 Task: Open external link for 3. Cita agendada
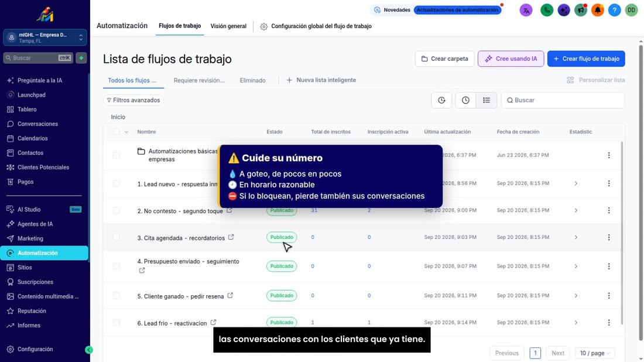231,237
